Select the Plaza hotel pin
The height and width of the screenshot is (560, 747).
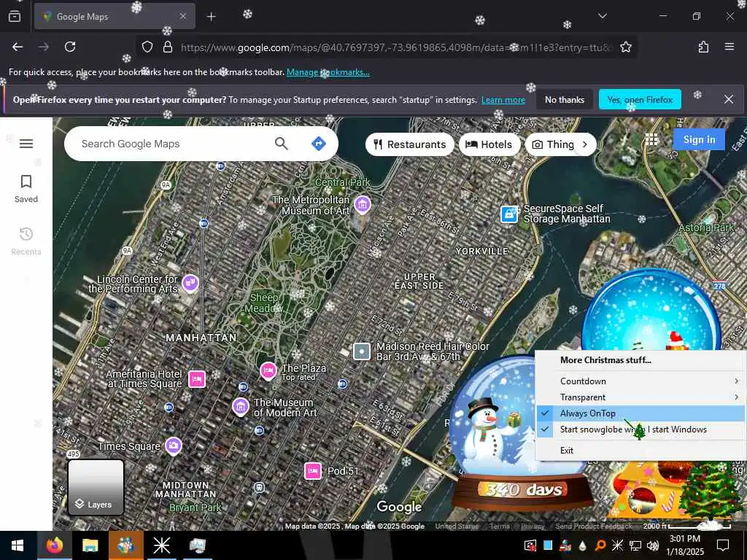tap(268, 370)
